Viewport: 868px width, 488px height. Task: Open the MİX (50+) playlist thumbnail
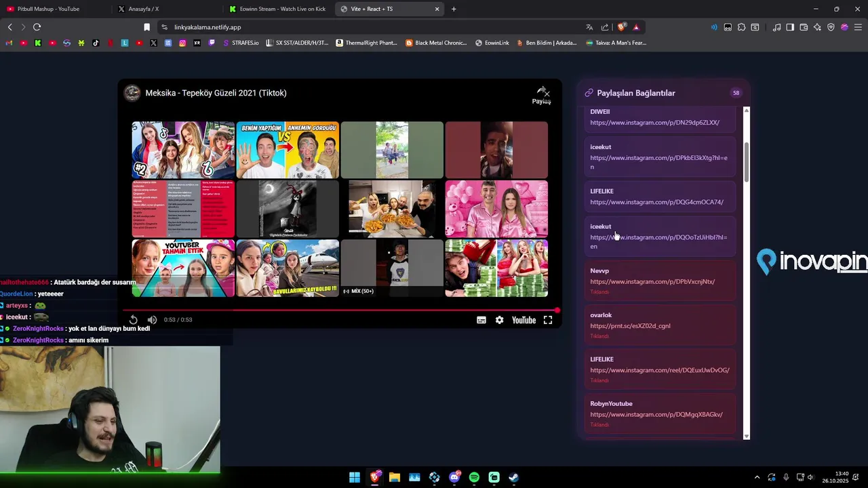pyautogui.click(x=392, y=268)
